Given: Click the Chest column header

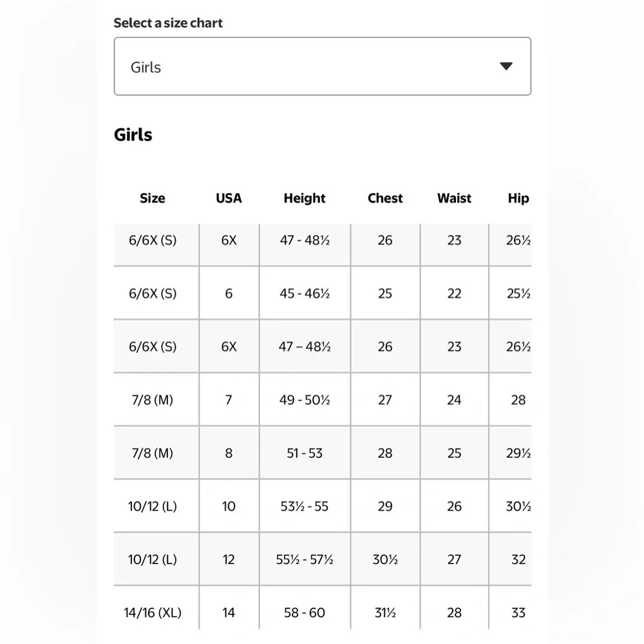Looking at the screenshot, I should coord(385,198).
